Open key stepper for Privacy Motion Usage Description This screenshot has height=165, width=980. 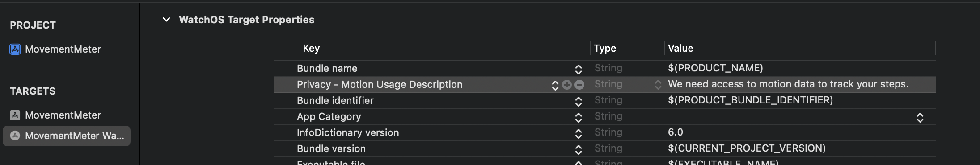coord(555,85)
